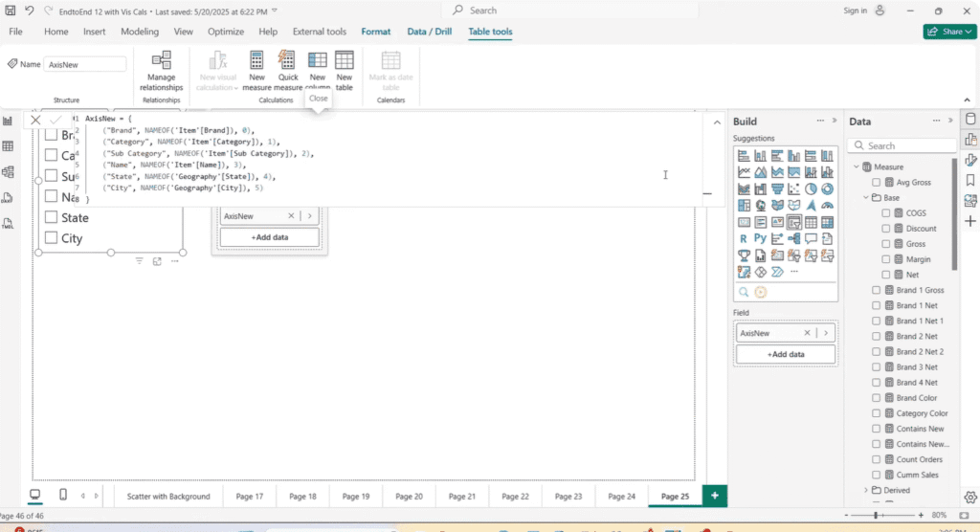Open Model view in left sidebar

[8, 172]
